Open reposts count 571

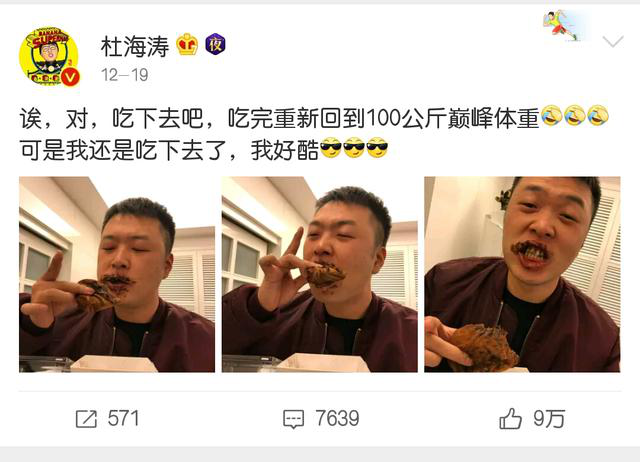point(123,419)
